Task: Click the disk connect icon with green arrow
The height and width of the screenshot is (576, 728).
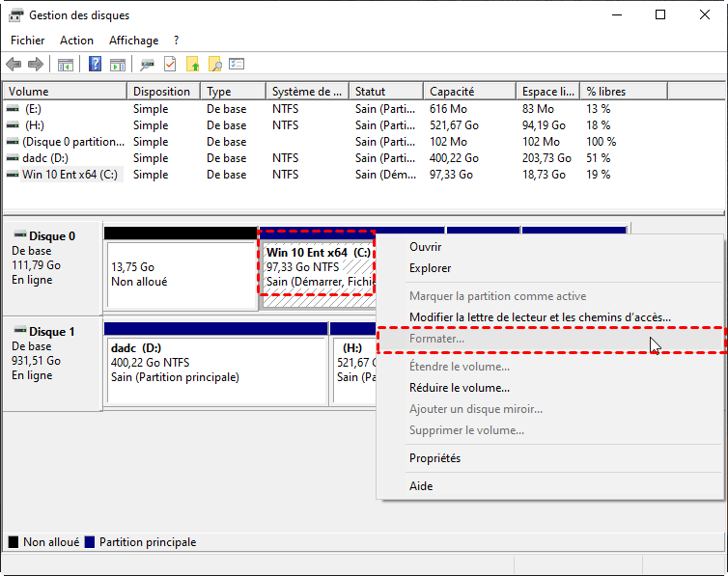Action: (x=148, y=65)
